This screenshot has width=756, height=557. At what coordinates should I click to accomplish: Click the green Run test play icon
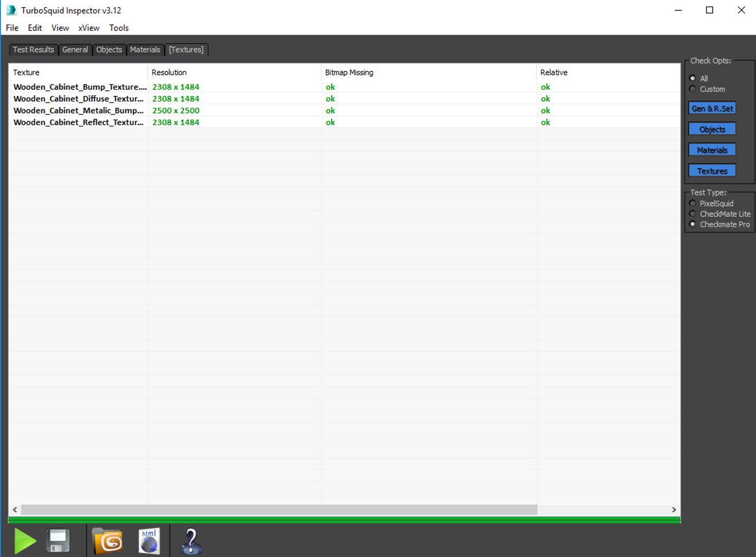click(x=25, y=541)
